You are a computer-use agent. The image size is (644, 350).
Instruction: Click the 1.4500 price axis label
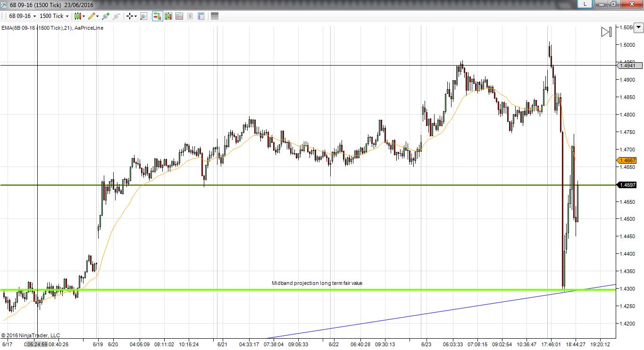tap(628, 219)
